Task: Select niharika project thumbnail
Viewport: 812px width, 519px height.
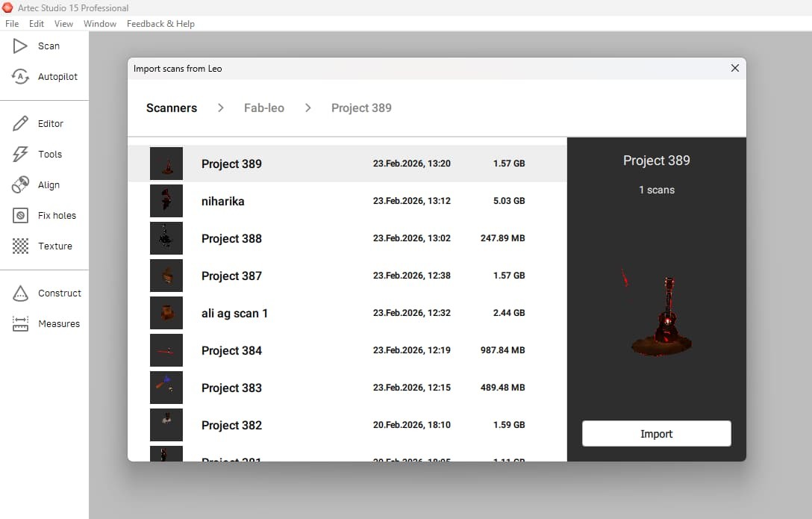Action: 166,201
